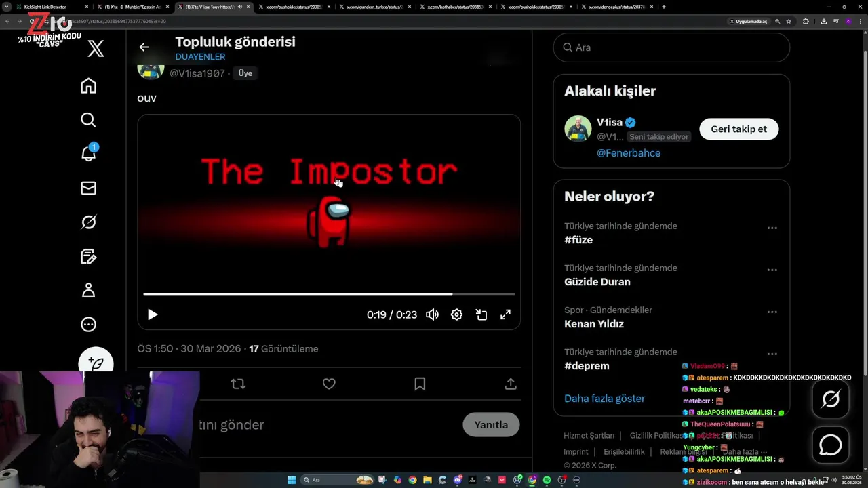This screenshot has height=488, width=868.
Task: Play the Impostor video
Action: click(x=153, y=314)
